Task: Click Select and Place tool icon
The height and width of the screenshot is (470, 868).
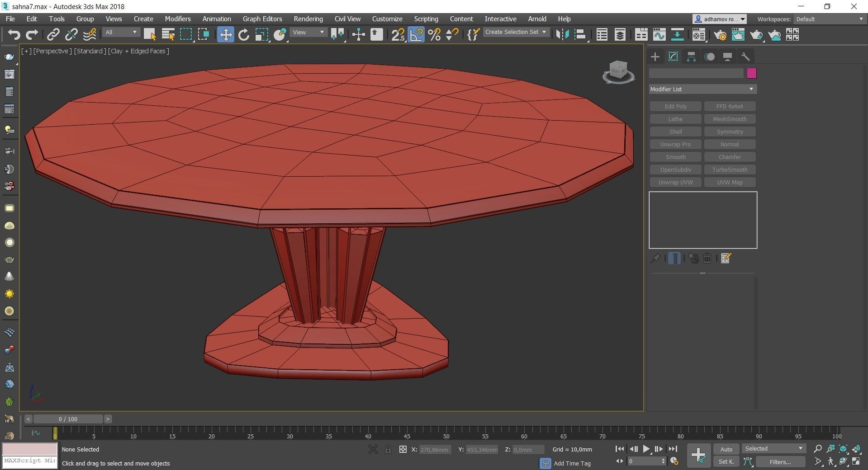Action: 280,35
